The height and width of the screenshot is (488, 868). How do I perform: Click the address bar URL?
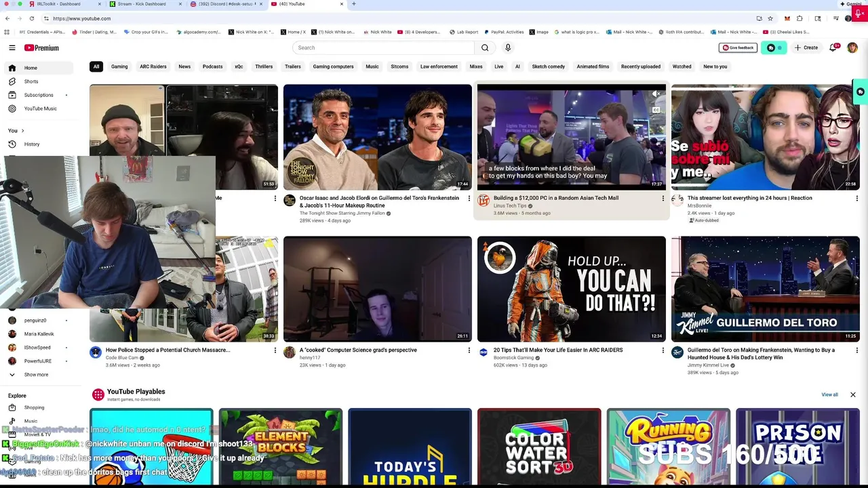point(81,18)
